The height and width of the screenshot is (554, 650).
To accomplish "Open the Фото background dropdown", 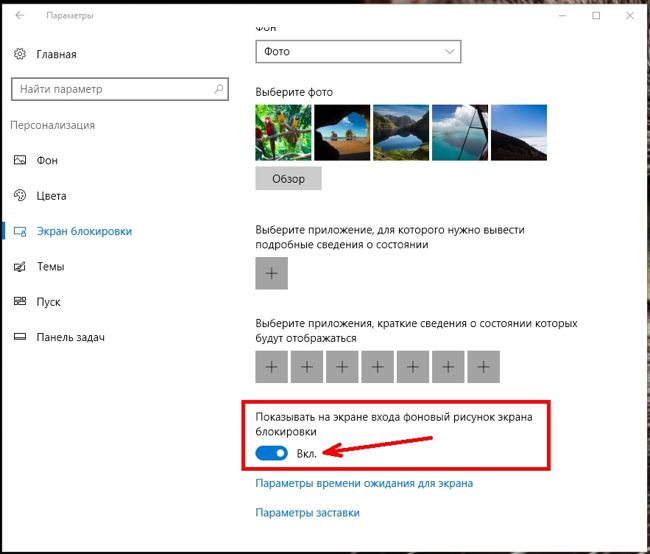I will 358,52.
